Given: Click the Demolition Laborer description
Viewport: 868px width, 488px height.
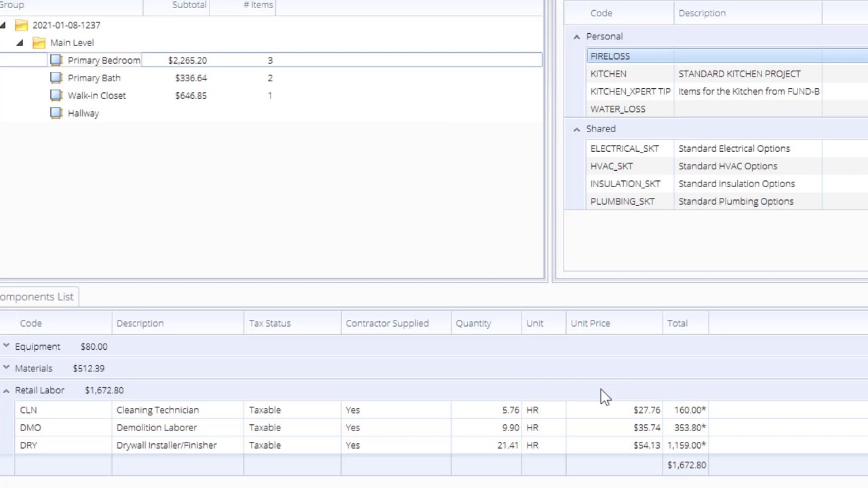Looking at the screenshot, I should coord(157,428).
